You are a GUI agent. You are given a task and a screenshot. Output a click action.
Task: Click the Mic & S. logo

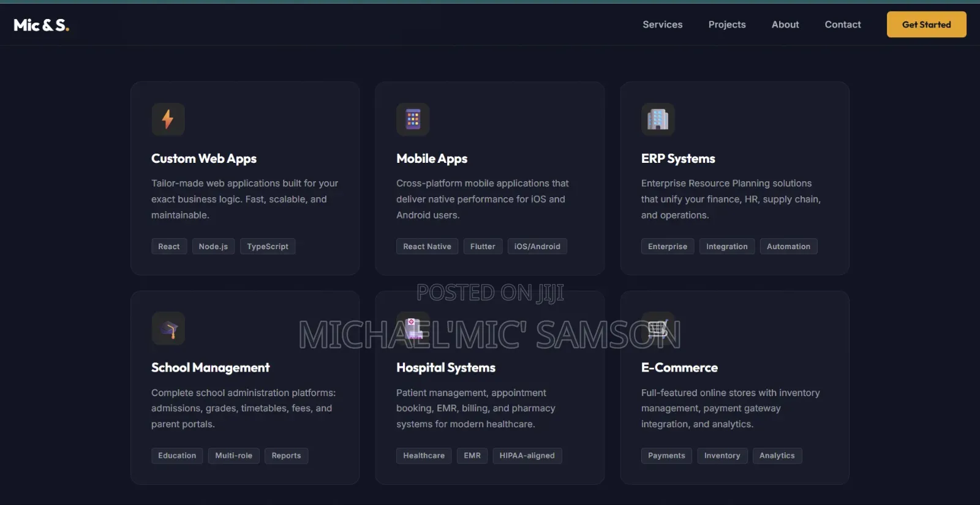click(42, 25)
